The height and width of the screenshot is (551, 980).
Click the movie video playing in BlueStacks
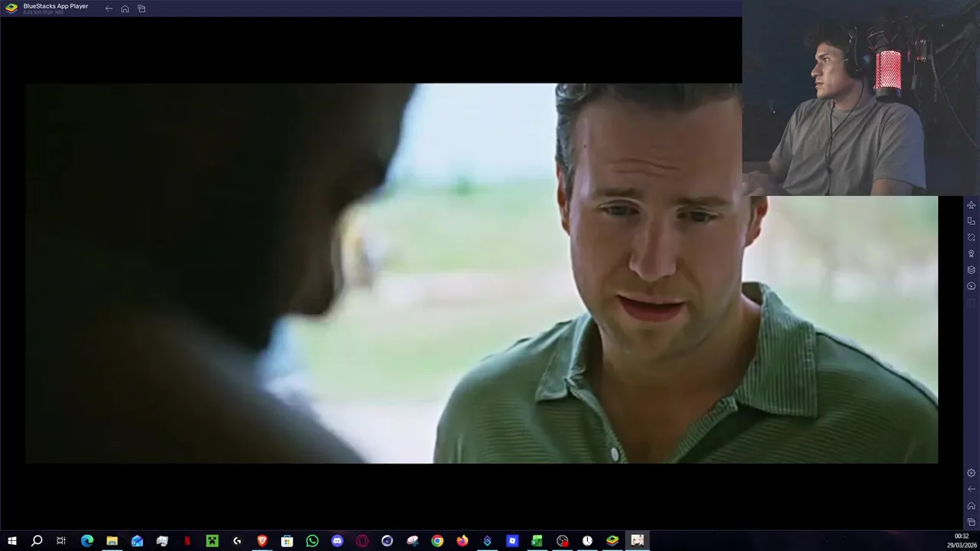click(x=482, y=273)
